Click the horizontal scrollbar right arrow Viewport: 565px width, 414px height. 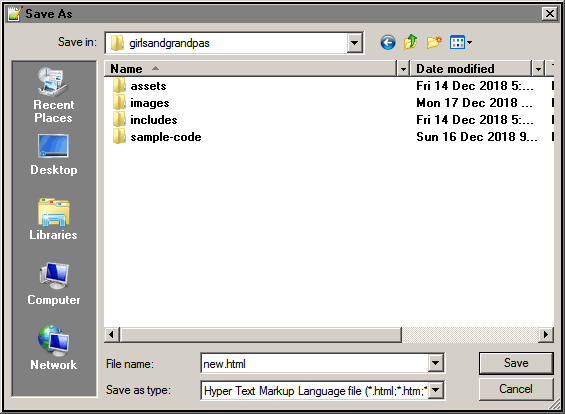[x=546, y=335]
